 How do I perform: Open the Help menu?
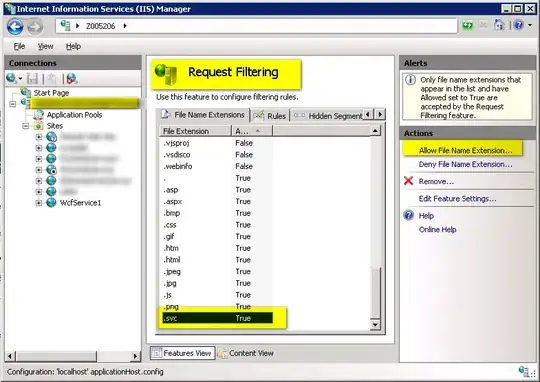[x=73, y=46]
